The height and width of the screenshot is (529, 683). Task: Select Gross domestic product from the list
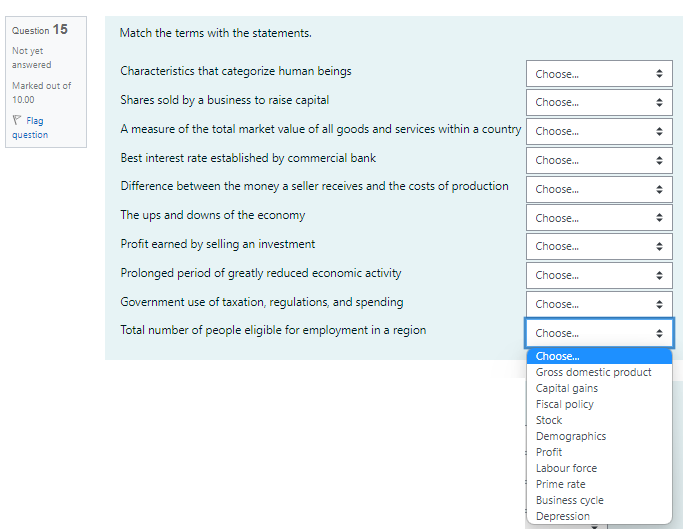[x=599, y=372]
